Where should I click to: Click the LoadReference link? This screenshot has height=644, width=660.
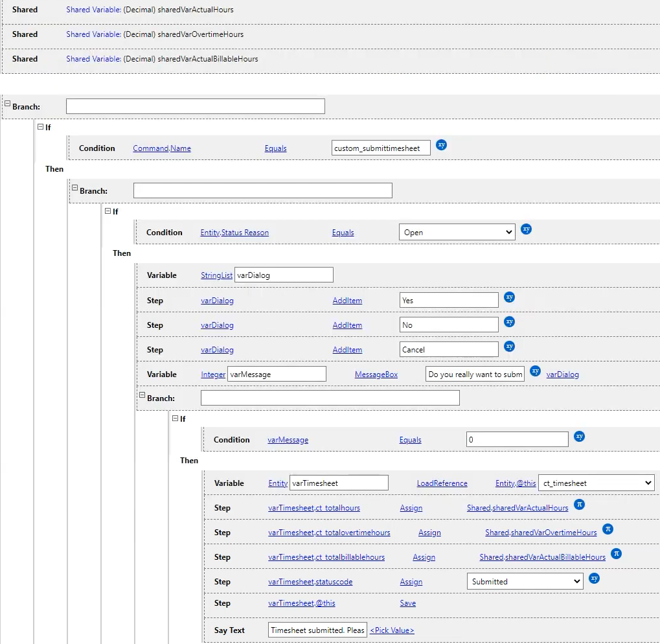tap(442, 483)
